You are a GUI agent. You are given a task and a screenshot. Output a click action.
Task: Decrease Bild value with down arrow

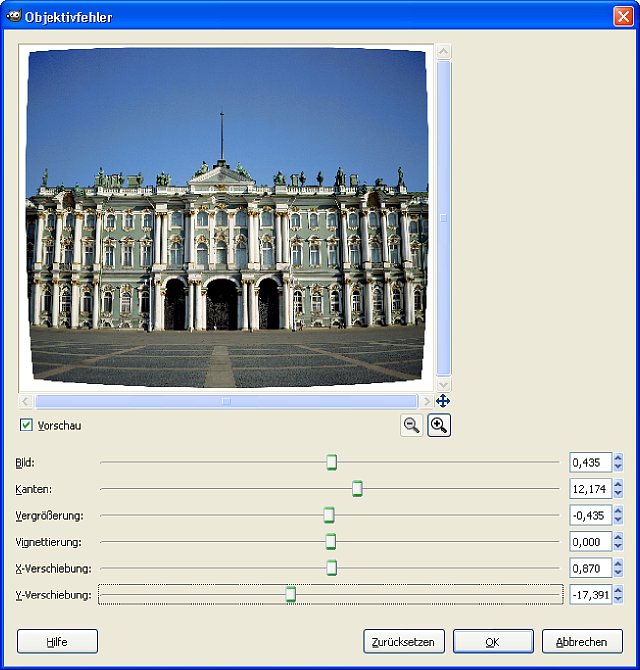point(618,467)
